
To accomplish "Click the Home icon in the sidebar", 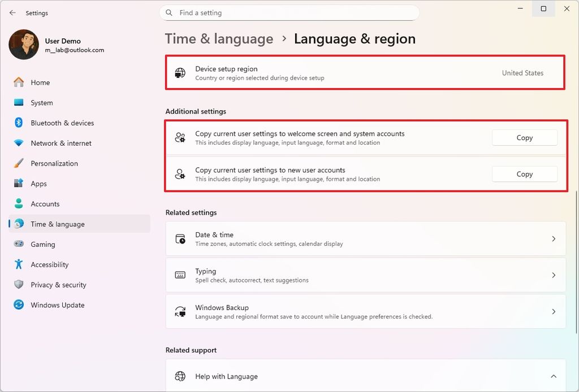I will (20, 82).
